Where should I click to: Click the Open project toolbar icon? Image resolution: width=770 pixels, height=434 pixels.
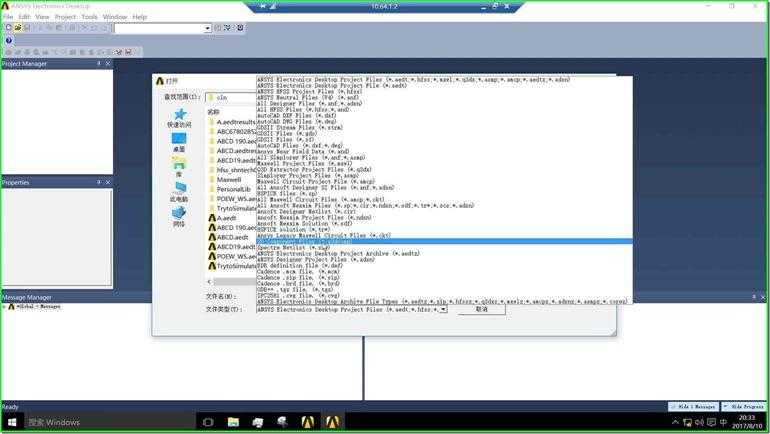18,28
